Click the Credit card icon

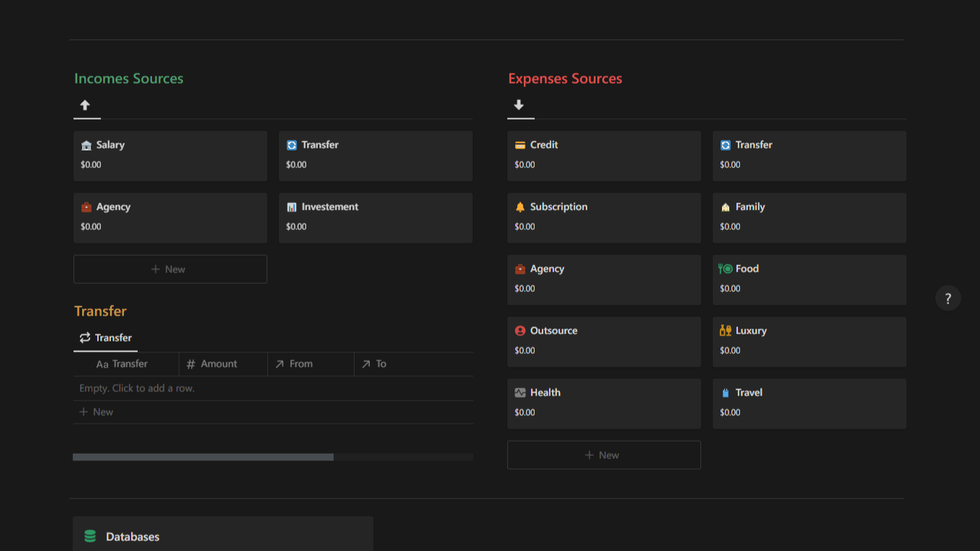(520, 145)
